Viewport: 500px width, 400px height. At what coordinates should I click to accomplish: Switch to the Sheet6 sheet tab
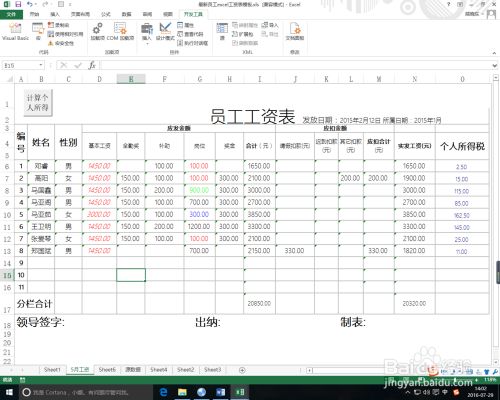pyautogui.click(x=107, y=370)
